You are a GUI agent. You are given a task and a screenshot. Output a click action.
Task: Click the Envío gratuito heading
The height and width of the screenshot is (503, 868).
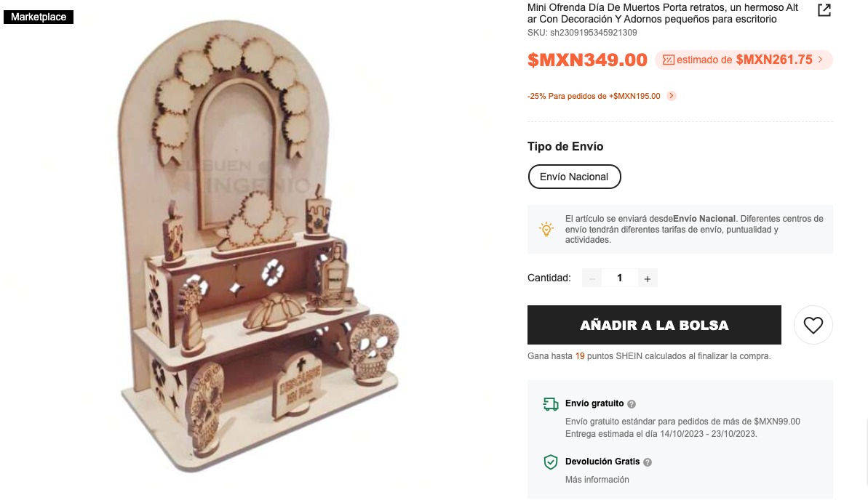coord(594,403)
